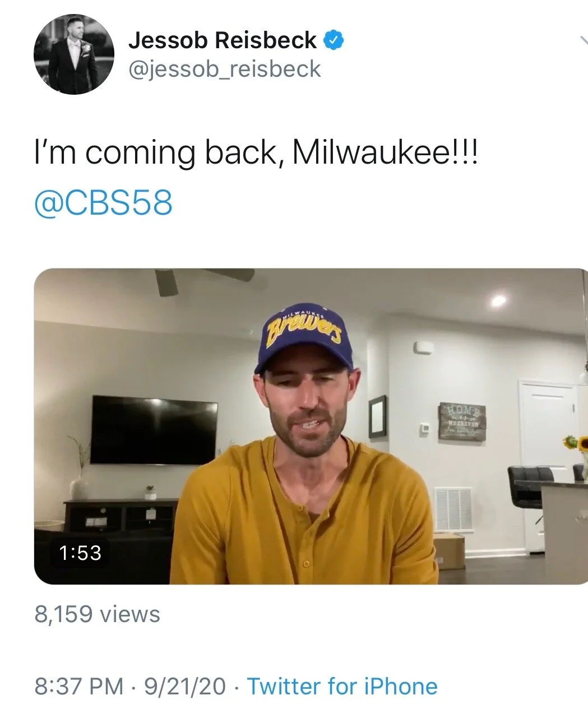This screenshot has height=714, width=588.
Task: Open the tweet options chevron menu
Action: [x=583, y=40]
